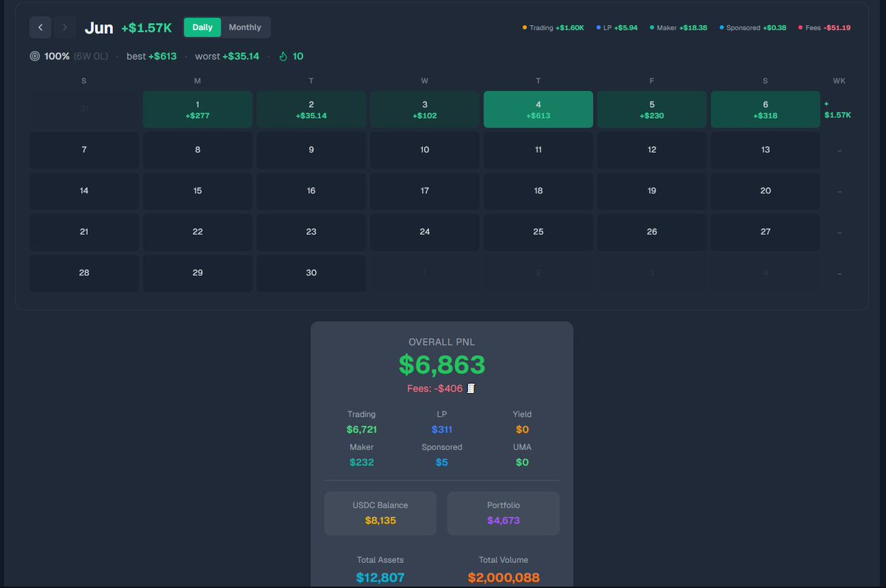Select the Trading +$1.60K legend entry

pyautogui.click(x=553, y=28)
